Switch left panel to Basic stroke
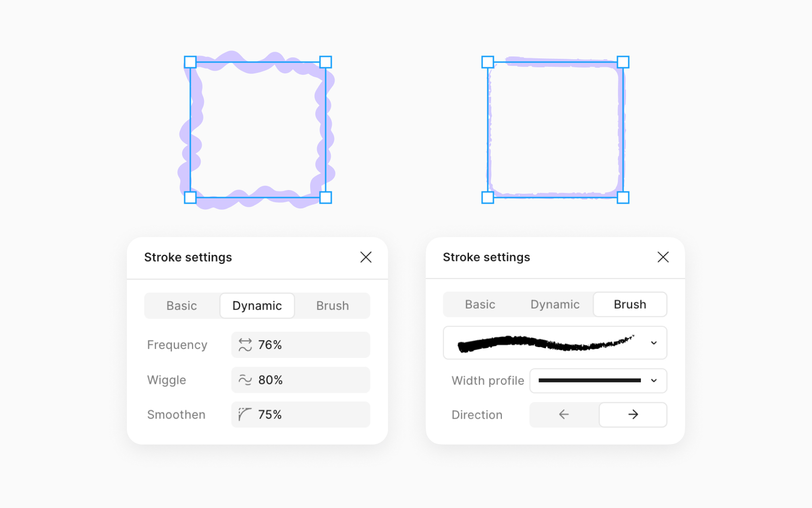Viewport: 812px width, 508px height. pos(181,306)
